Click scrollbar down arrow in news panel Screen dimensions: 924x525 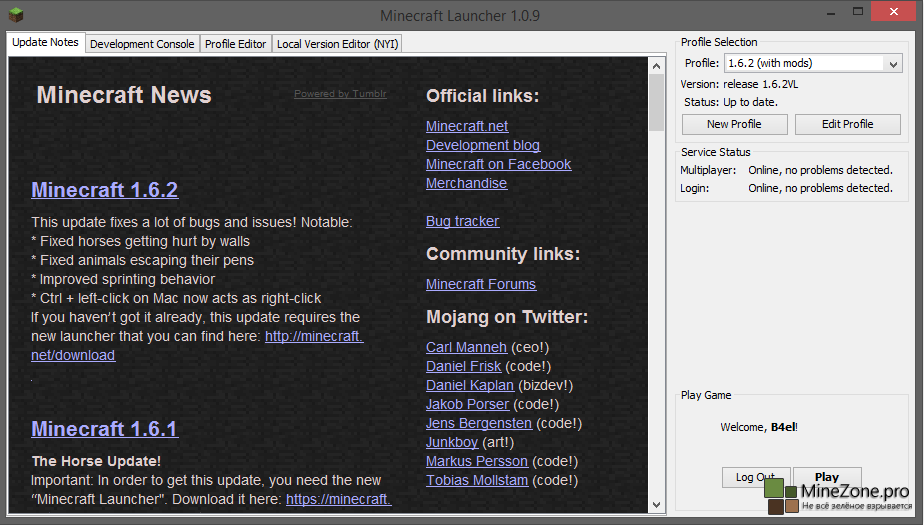[656, 504]
